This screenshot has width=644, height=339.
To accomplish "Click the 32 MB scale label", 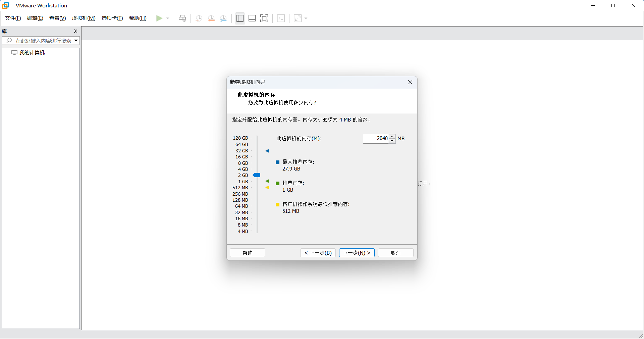I will 241,213.
